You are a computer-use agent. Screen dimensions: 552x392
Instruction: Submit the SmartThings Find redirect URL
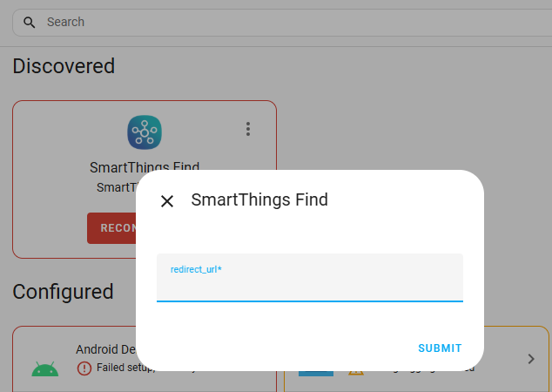click(440, 348)
